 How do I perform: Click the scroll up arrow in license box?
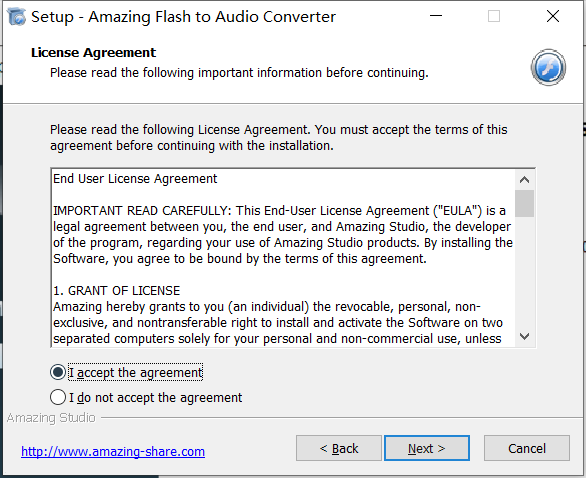click(524, 180)
